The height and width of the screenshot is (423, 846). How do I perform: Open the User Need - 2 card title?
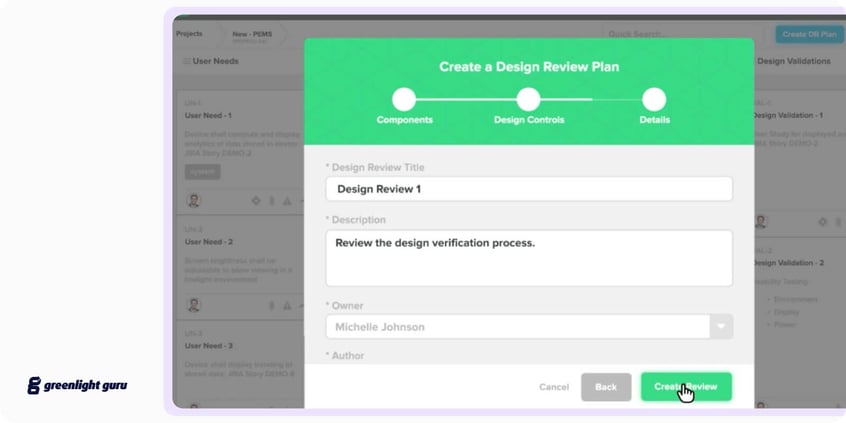[x=209, y=242]
